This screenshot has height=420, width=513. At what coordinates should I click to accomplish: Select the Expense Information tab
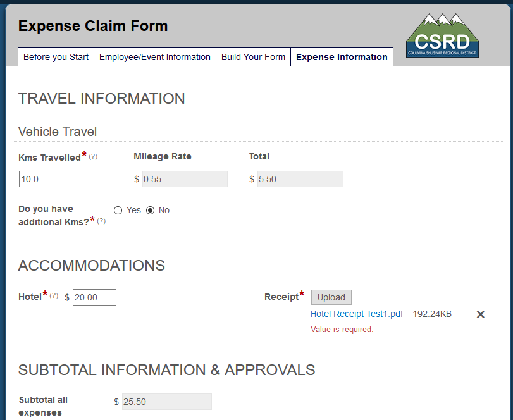pos(342,57)
